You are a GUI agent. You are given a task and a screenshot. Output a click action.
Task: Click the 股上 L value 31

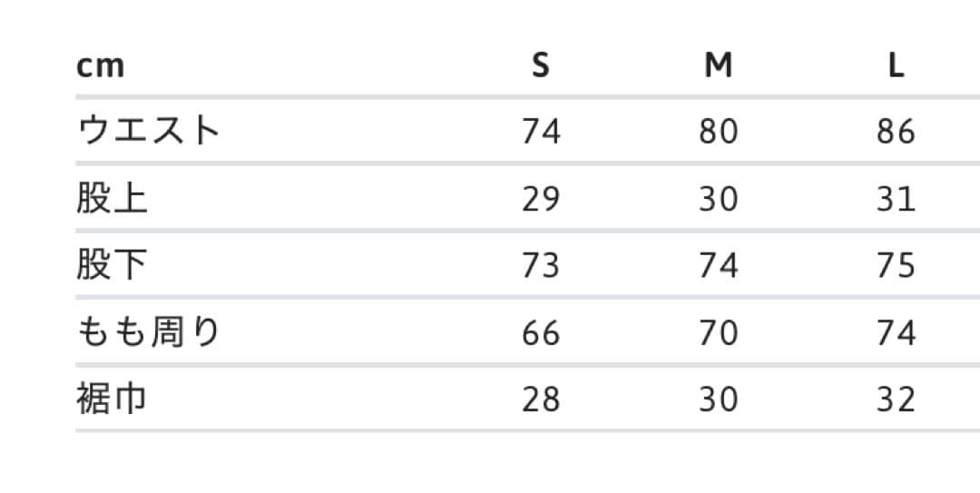(896, 199)
